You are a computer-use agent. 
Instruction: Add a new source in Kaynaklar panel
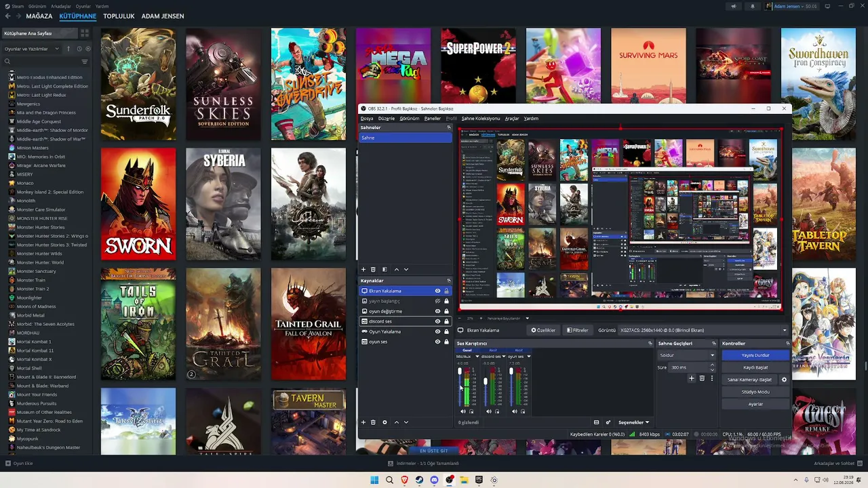[363, 422]
